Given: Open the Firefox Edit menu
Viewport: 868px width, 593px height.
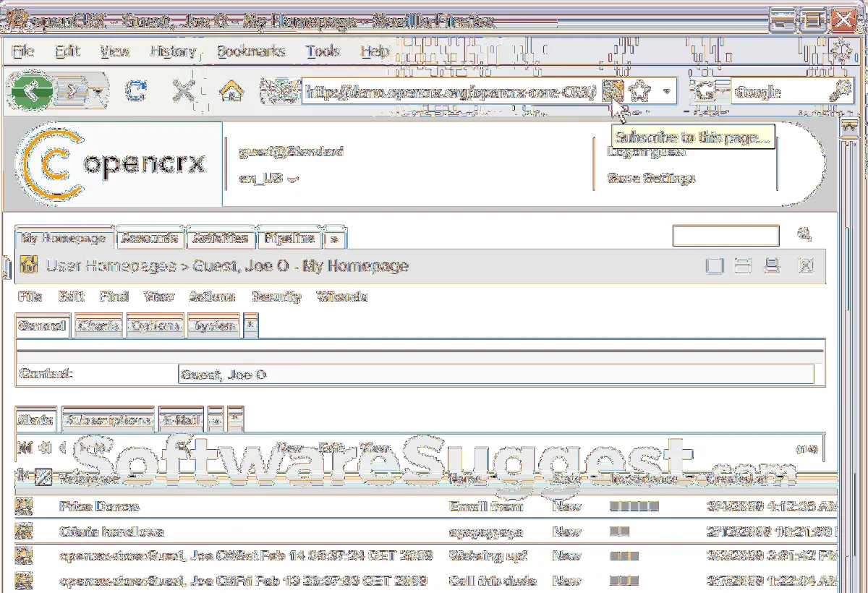Looking at the screenshot, I should coord(67,51).
